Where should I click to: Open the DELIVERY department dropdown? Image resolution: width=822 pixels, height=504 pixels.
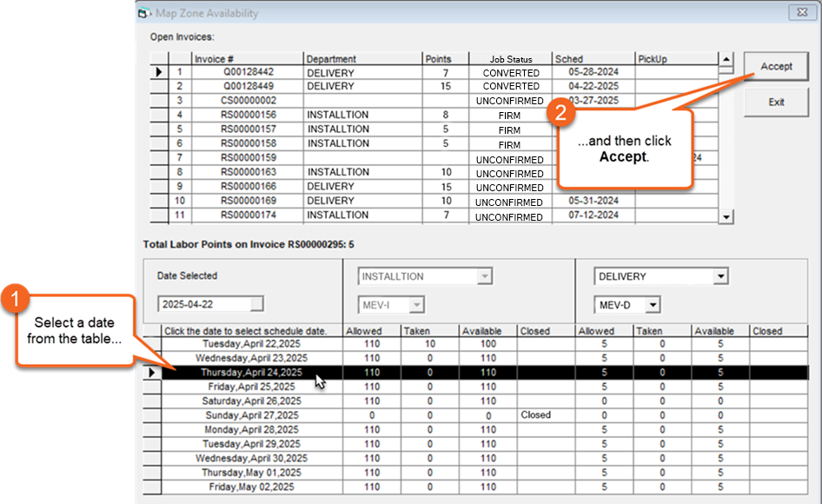click(719, 276)
